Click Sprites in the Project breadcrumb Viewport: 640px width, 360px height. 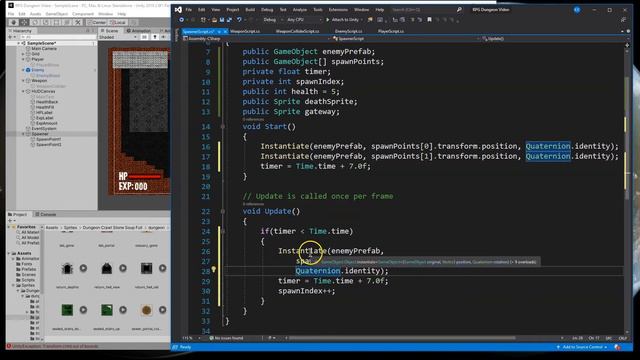pos(70,228)
